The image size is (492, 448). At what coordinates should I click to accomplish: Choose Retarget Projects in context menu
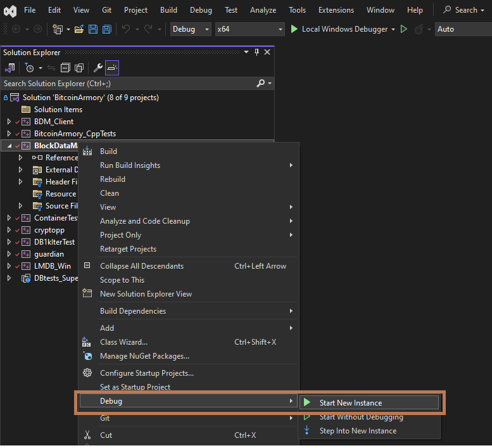pos(128,249)
